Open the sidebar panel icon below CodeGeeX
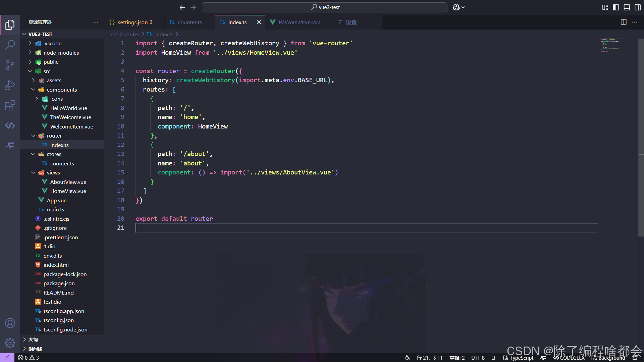644x362 pixels. tap(10, 145)
